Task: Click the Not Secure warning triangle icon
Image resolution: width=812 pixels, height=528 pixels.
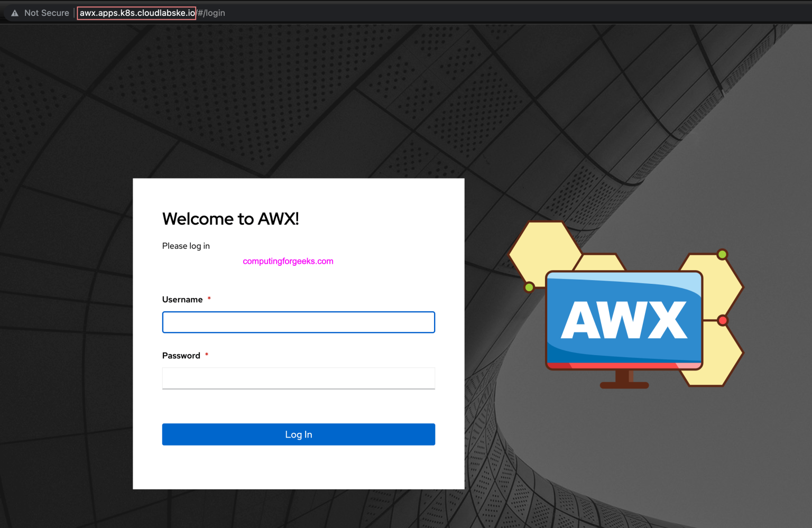Action: (14, 13)
